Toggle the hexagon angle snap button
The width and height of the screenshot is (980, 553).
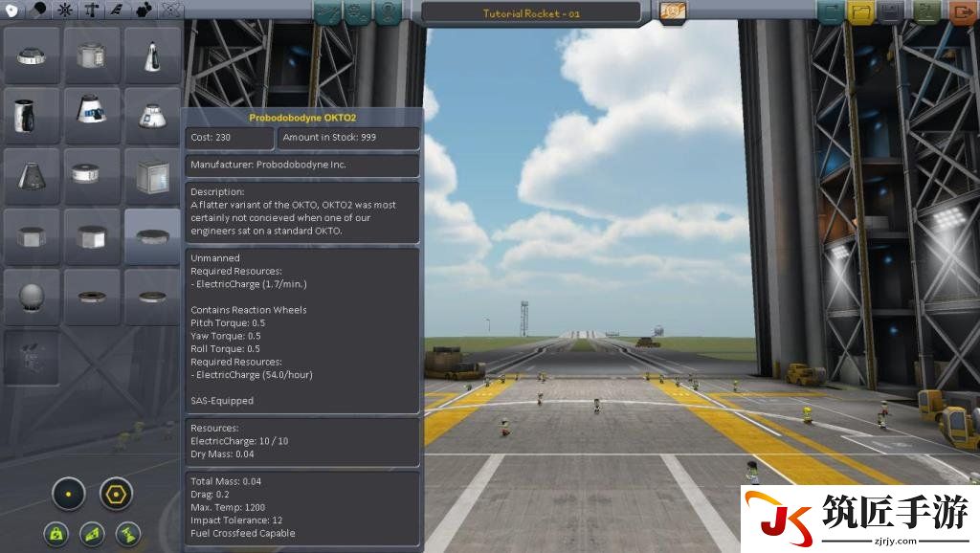coord(116,494)
